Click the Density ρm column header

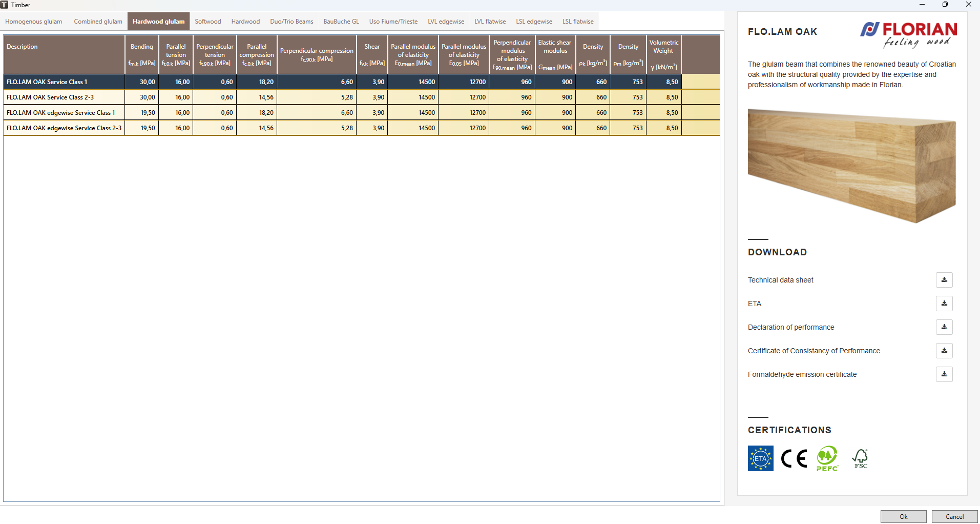click(628, 54)
